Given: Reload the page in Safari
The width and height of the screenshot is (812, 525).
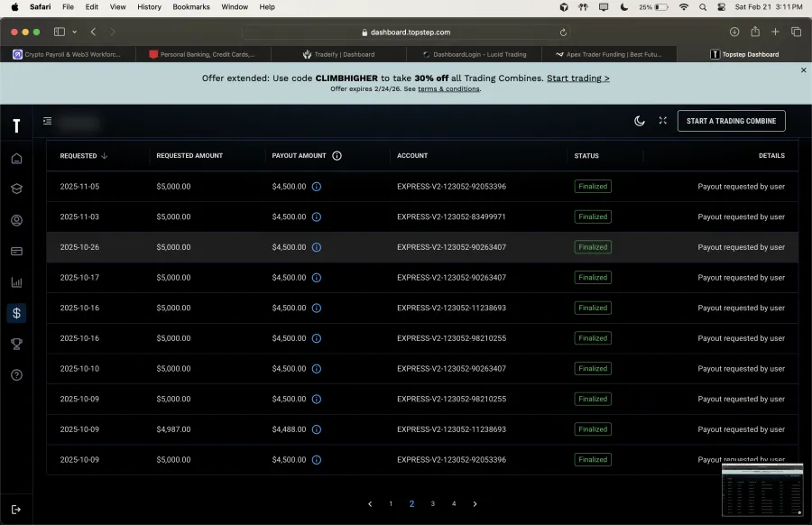Looking at the screenshot, I should tap(563, 32).
